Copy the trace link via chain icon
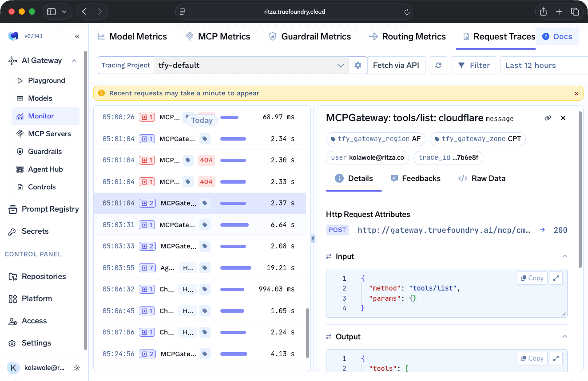 pos(548,118)
